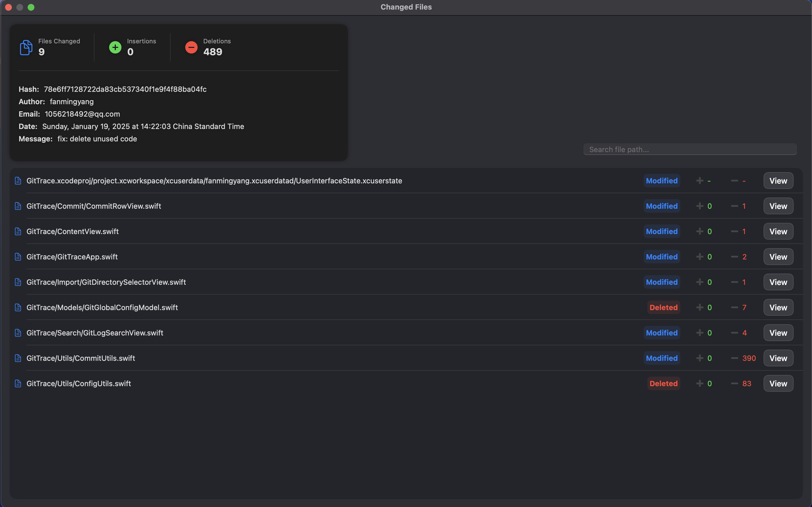The width and height of the screenshot is (812, 507).
Task: Open View for GitDirectorySelectorView.swift
Action: (778, 282)
